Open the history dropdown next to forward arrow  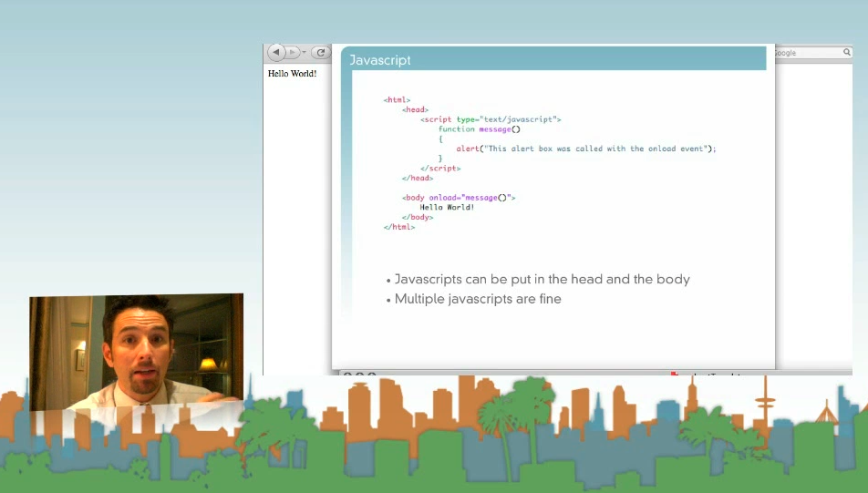[x=304, y=53]
